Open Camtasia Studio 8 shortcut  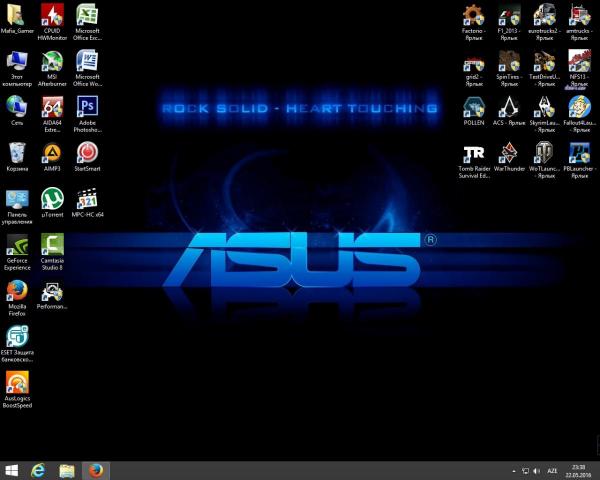pos(52,245)
